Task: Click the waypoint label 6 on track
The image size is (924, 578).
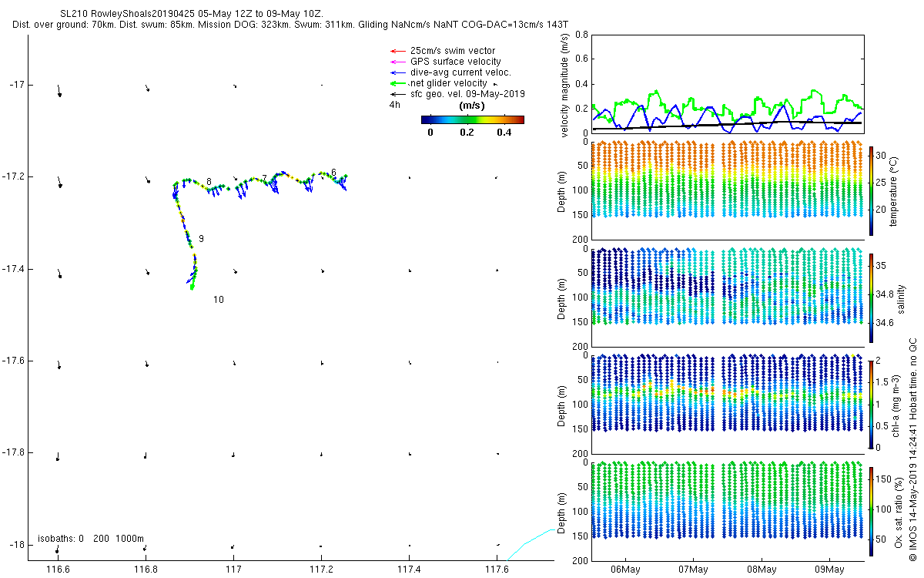Action: [x=333, y=172]
